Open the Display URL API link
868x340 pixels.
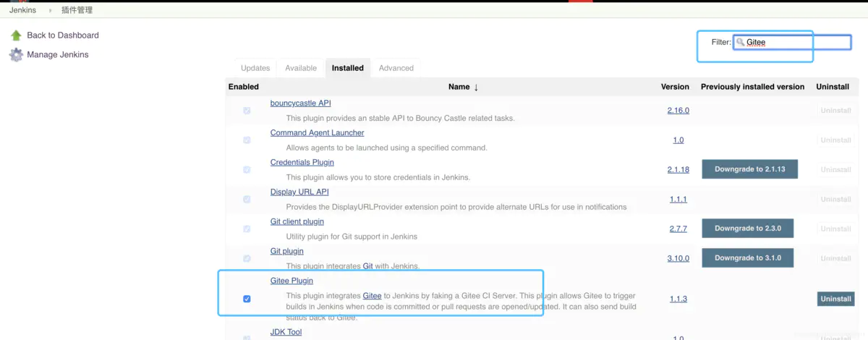tap(299, 192)
